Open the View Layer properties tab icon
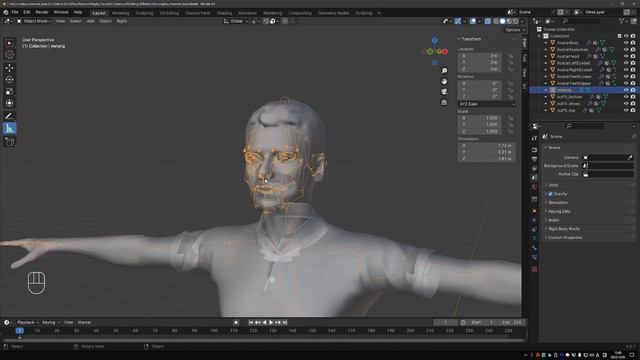Screen dimensions: 640x360 [x=534, y=168]
